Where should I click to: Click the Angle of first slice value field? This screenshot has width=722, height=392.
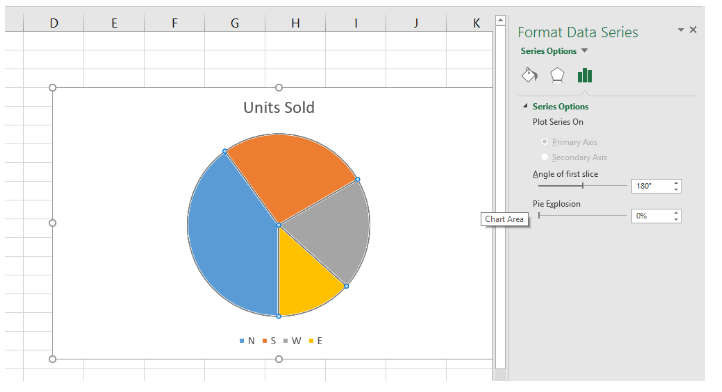(x=652, y=186)
